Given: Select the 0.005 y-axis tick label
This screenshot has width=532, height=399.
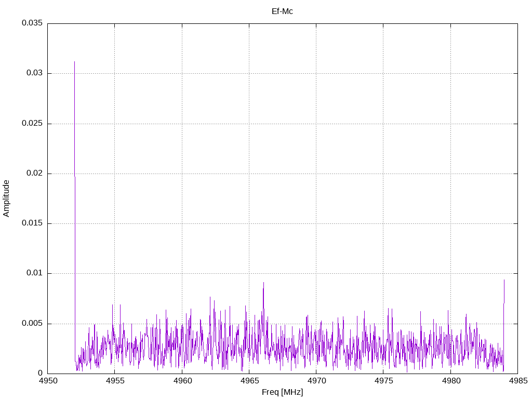Looking at the screenshot, I should tap(32, 324).
